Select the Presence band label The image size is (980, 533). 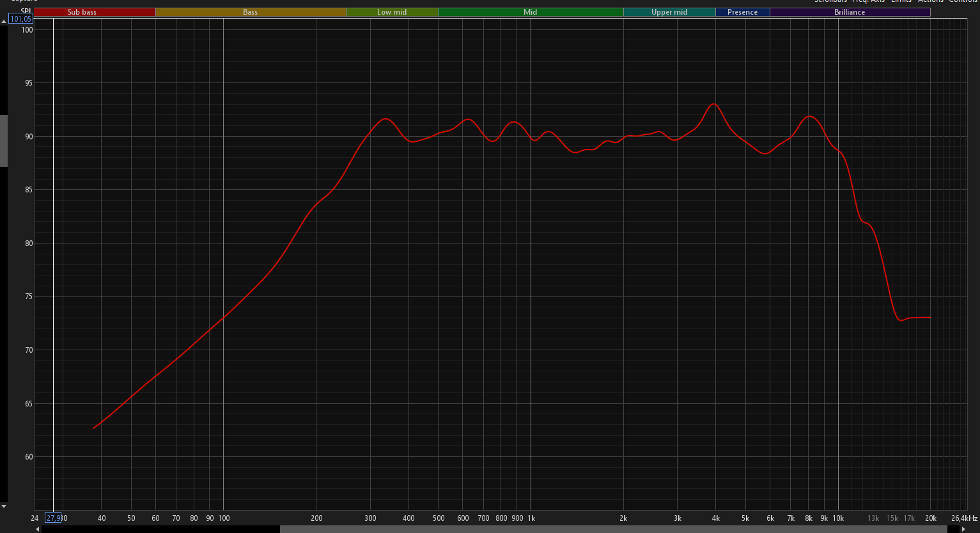tap(742, 12)
